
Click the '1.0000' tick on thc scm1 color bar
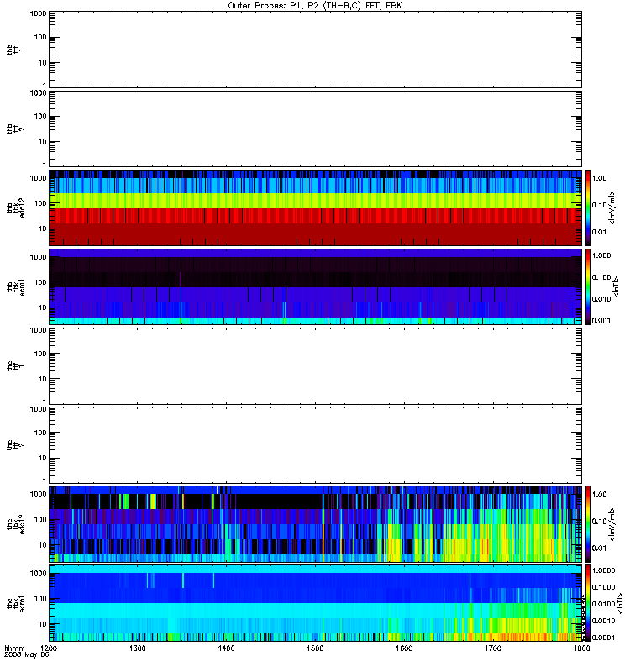[603, 570]
